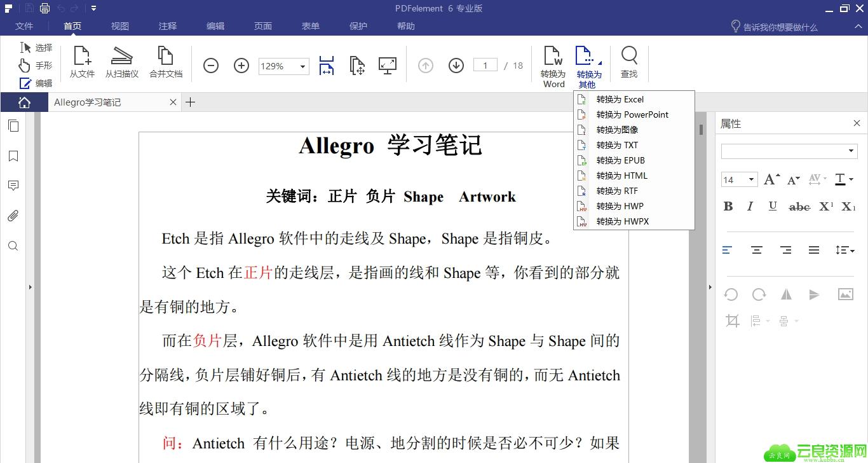868x463 pixels.
Task: Open bookmarks sidebar panel
Action: 13,156
